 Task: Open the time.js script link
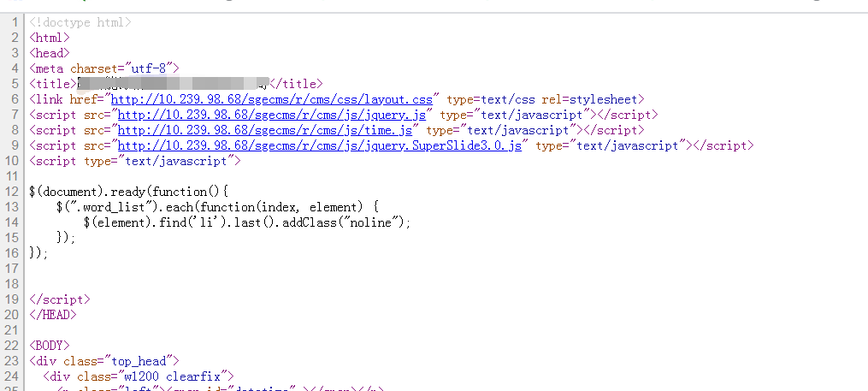pos(264,131)
